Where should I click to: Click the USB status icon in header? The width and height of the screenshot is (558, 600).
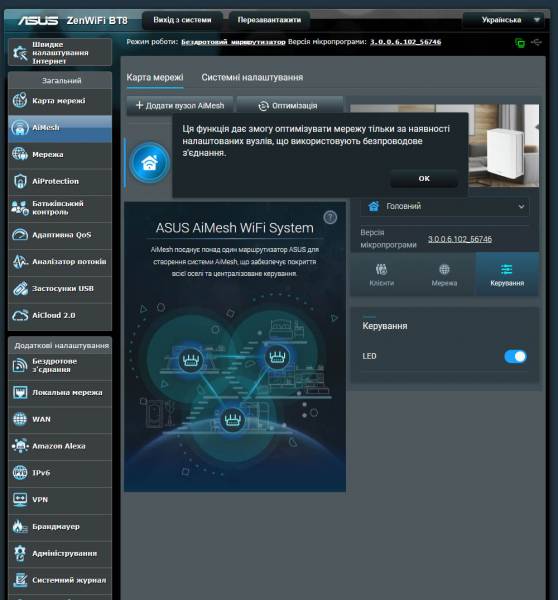pyautogui.click(x=537, y=42)
